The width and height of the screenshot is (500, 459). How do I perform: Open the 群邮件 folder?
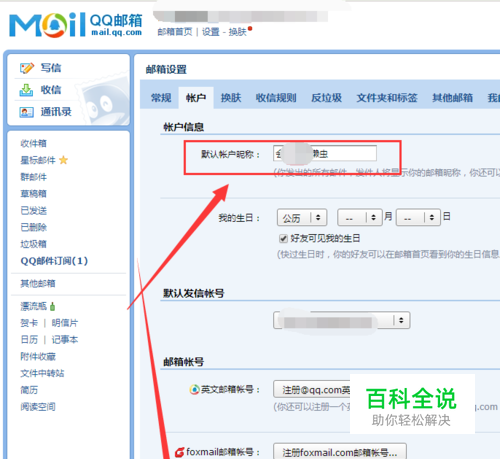coord(34,177)
